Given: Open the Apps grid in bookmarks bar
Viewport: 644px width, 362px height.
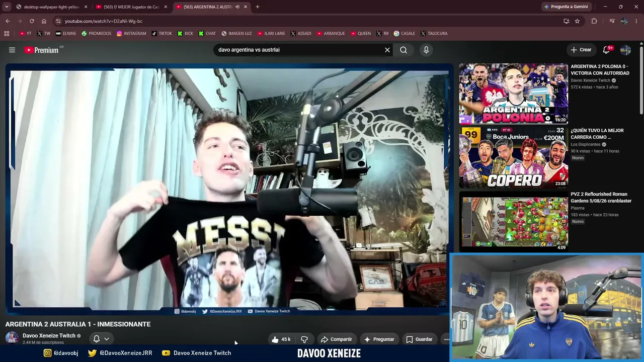Looking at the screenshot, I should point(7,34).
